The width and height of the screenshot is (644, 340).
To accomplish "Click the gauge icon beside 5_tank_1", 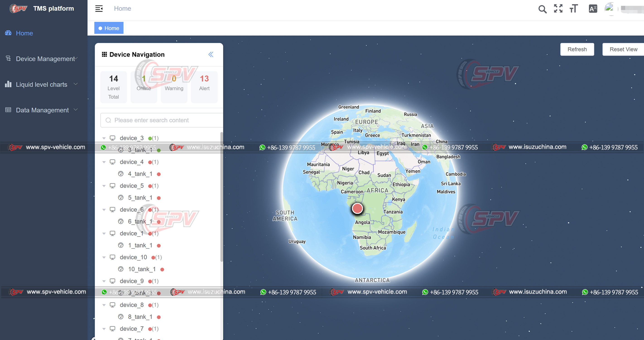I will (x=121, y=197).
